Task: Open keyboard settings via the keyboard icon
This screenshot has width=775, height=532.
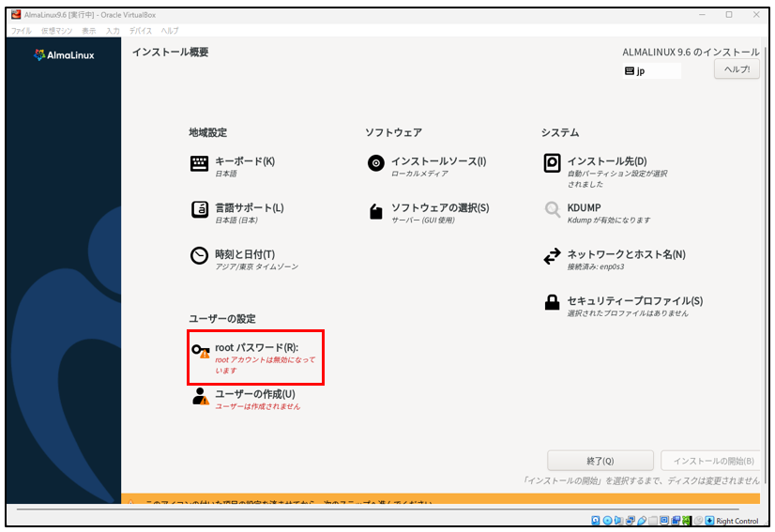Action: pyautogui.click(x=199, y=164)
